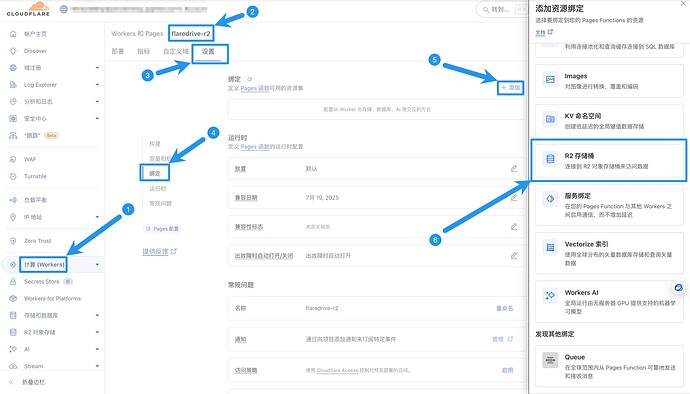Image resolution: width=690 pixels, height=394 pixels.
Task: Click the Cloudflare logo
Action: tap(29, 9)
